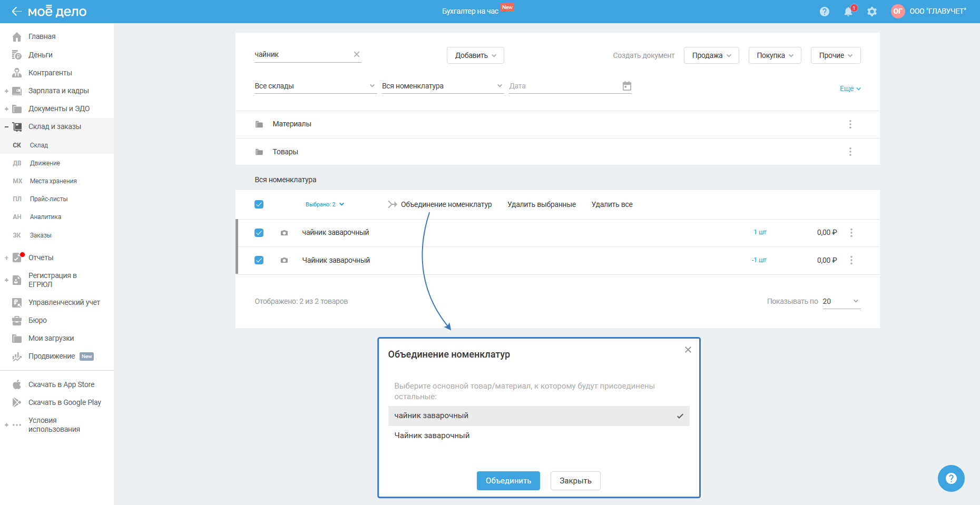Click photo icon of Чайник заварочный -1 шт row
Screen dimensions: 980x505
285,260
